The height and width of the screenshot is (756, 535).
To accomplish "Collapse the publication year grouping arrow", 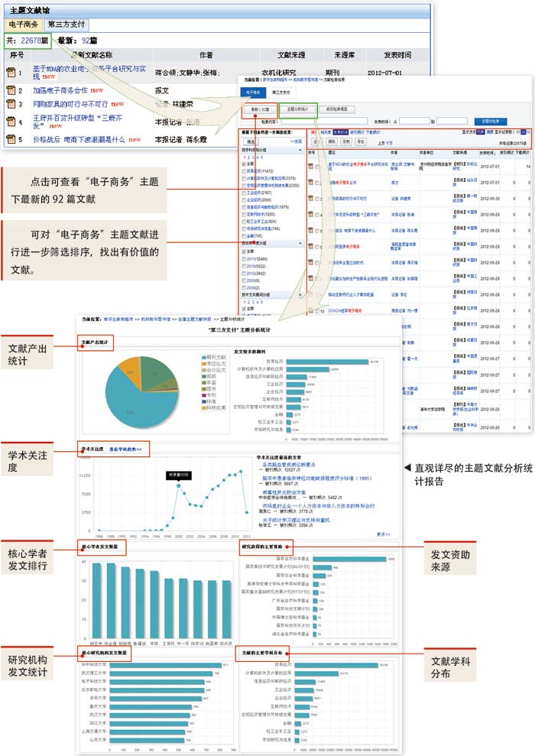I will pos(301,244).
